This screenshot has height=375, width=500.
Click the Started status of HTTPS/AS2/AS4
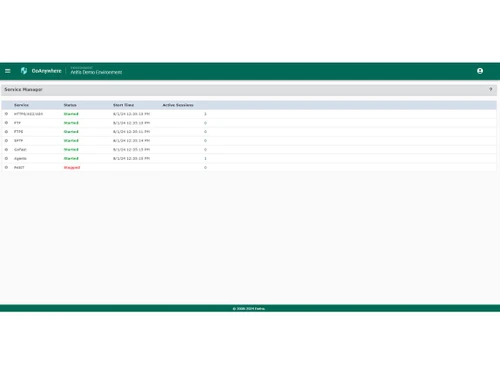coord(71,114)
